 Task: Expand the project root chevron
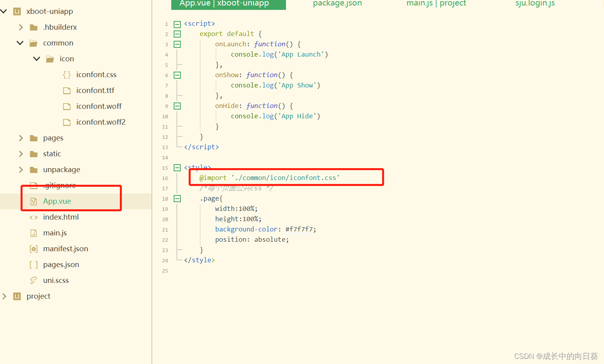(4, 296)
